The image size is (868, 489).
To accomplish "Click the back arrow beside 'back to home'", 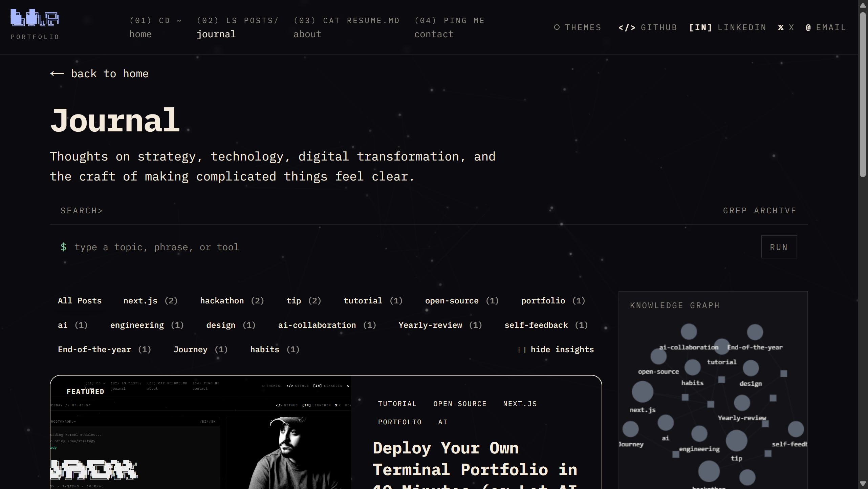I will pyautogui.click(x=57, y=73).
